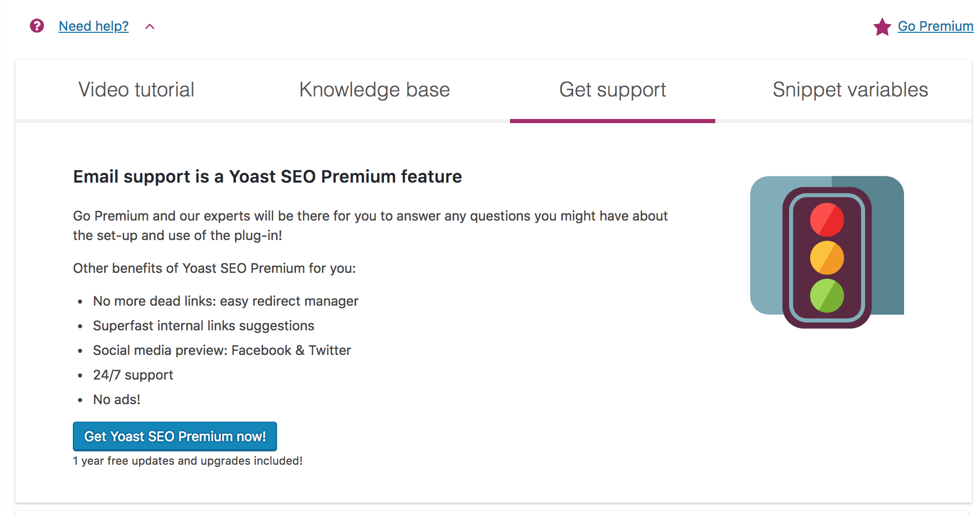Click the yellow light on the traffic light
This screenshot has height=516, width=980.
[827, 257]
